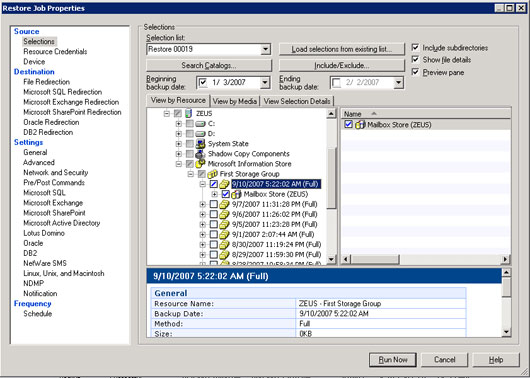Expand Mailbox Store (ZEUS) tree node

(214, 194)
